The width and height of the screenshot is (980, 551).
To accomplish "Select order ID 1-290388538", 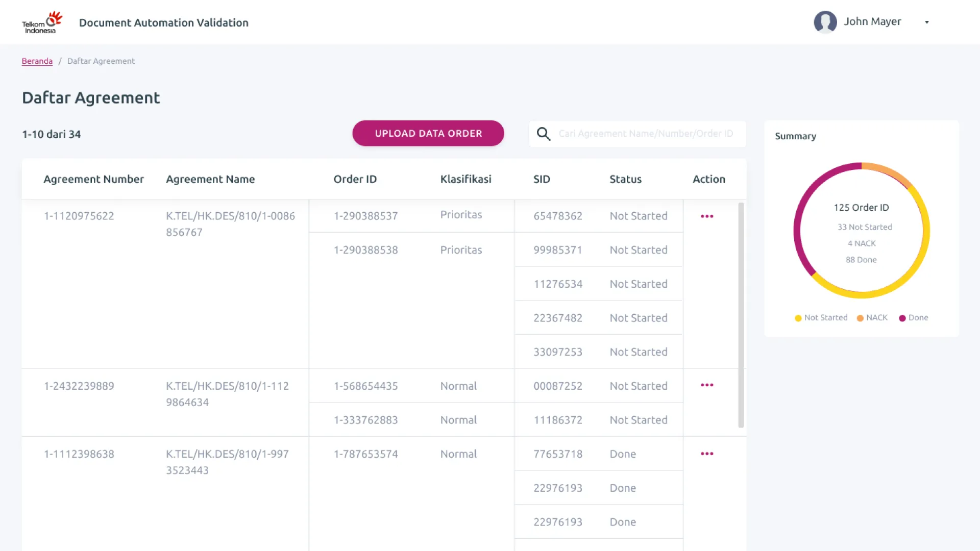I will click(366, 249).
